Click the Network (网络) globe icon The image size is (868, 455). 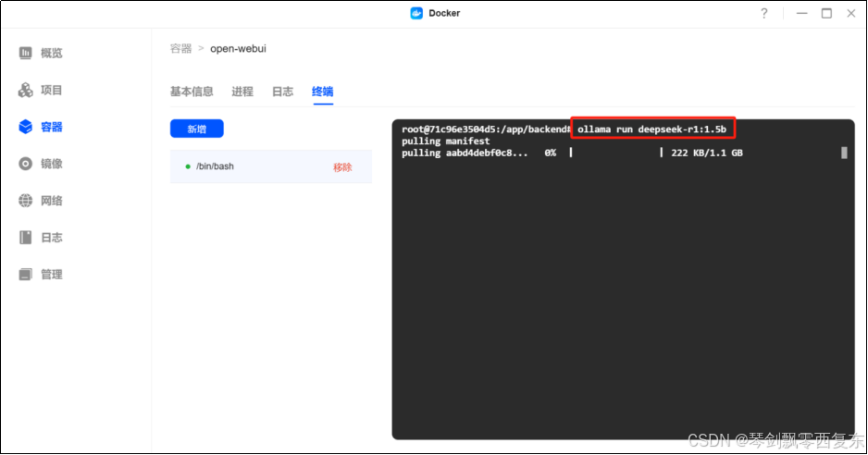pos(26,201)
